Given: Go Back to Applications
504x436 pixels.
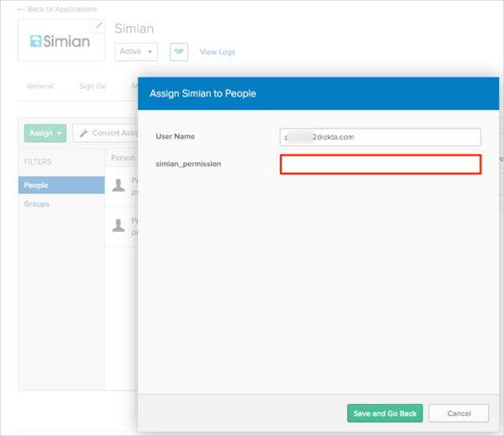Looking at the screenshot, I should (57, 9).
